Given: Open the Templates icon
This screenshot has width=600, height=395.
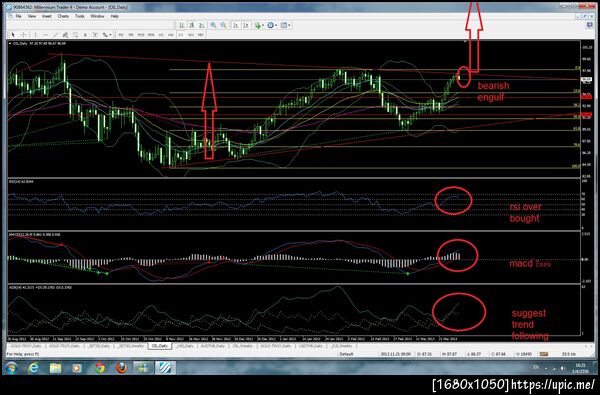Looking at the screenshot, I should tap(284, 25).
